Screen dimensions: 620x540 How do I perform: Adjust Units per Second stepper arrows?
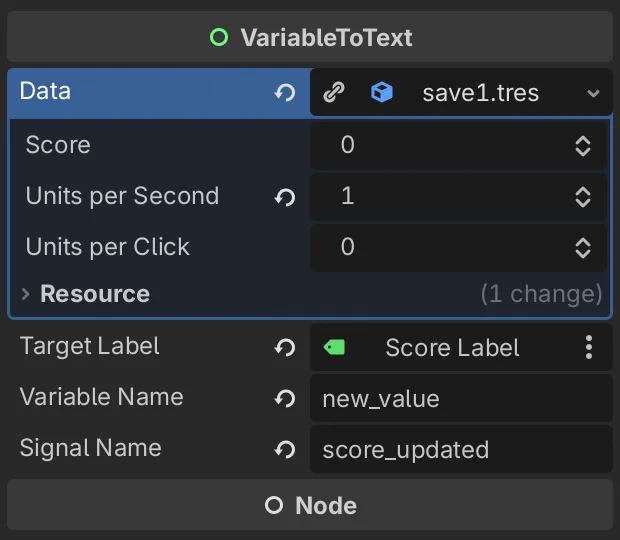click(583, 197)
